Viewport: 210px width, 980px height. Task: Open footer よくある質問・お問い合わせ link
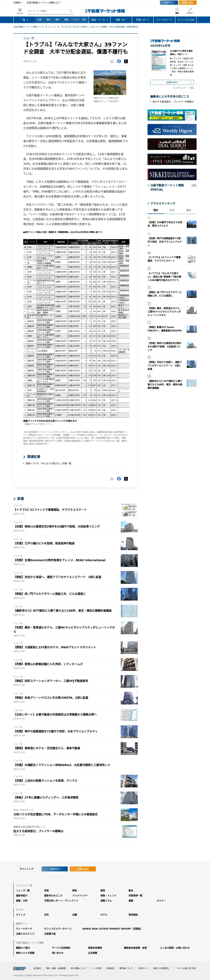click(175, 948)
